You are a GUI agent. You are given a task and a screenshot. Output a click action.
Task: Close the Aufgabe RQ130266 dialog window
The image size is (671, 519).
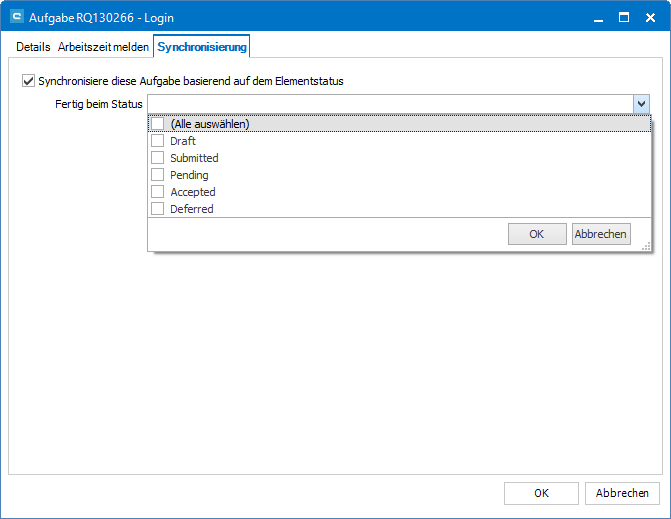[650, 17]
